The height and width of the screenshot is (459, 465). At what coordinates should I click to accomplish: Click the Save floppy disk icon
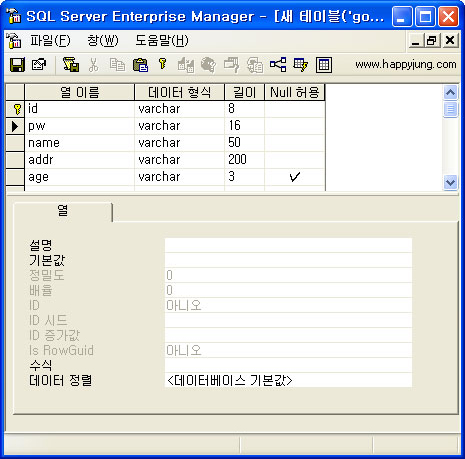click(x=17, y=65)
